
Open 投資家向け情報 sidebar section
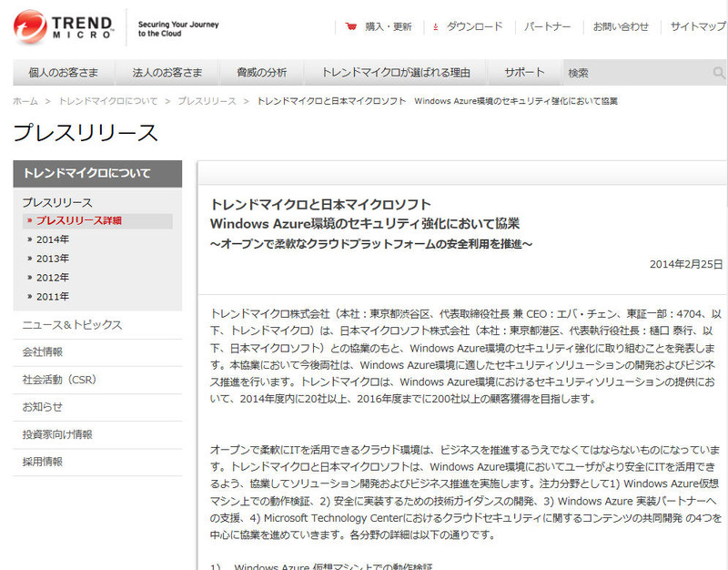57,434
